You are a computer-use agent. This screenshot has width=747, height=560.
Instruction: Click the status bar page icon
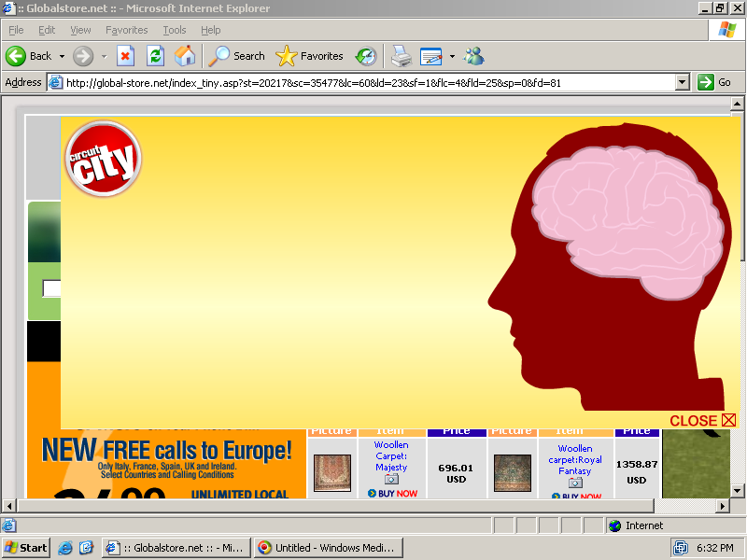point(8,525)
